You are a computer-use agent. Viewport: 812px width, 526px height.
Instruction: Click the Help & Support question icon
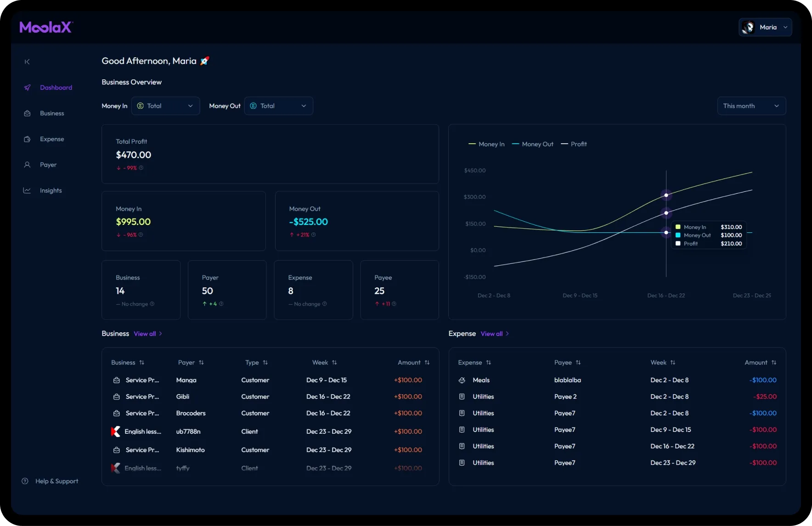(x=25, y=481)
